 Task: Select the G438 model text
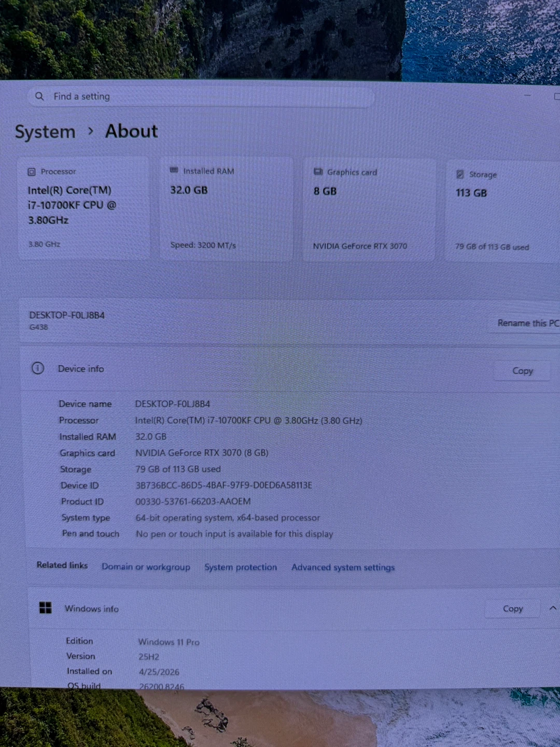click(x=38, y=327)
